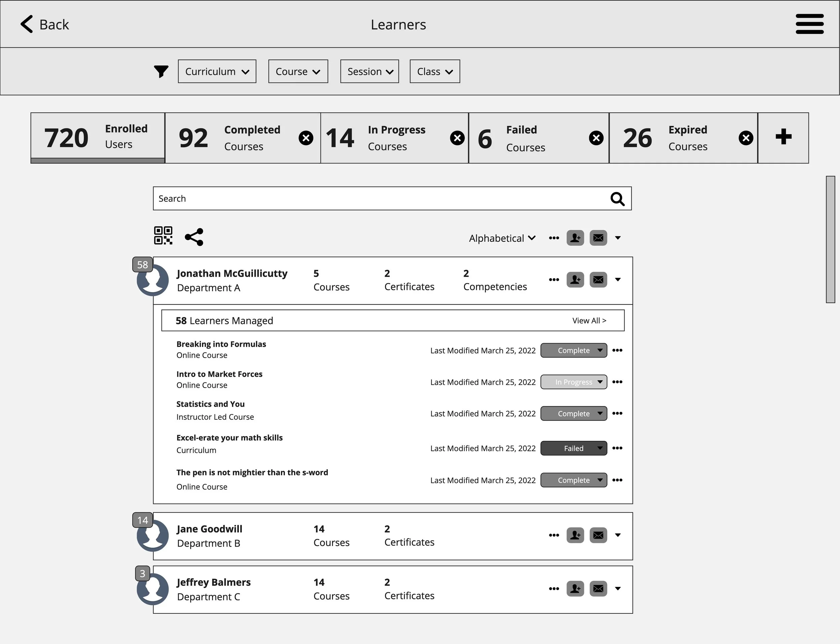
Task: Click the filter funnel icon
Action: point(161,71)
